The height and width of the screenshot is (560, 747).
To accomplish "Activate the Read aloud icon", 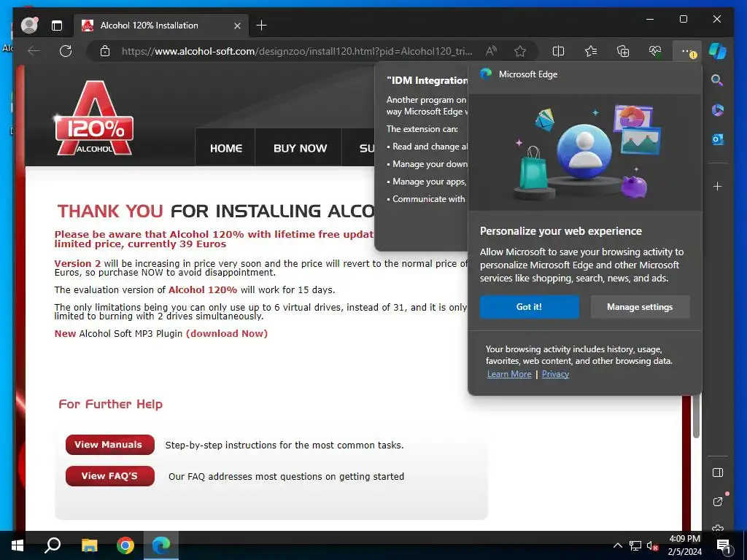I will (x=491, y=51).
